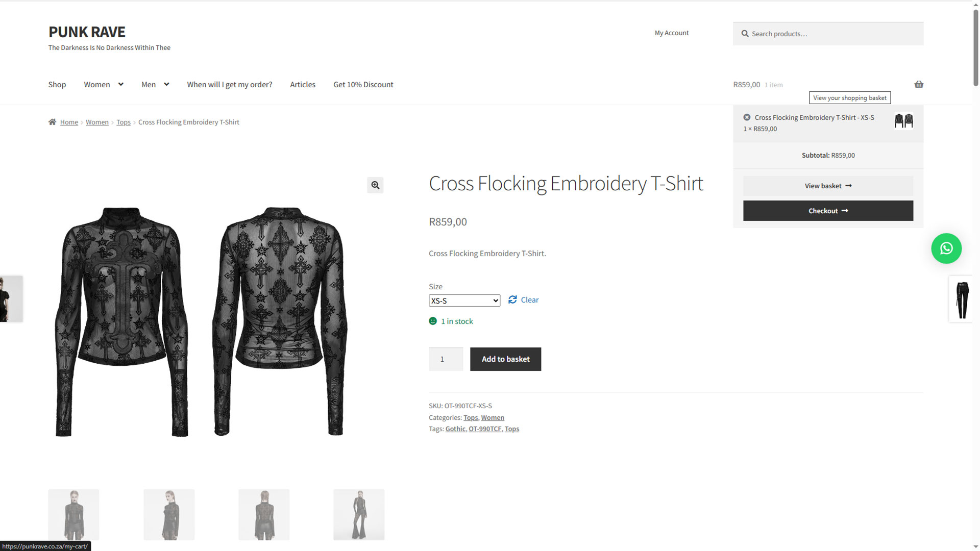Expand the Women menu chevron
This screenshot has height=551, width=980.
pyautogui.click(x=120, y=84)
